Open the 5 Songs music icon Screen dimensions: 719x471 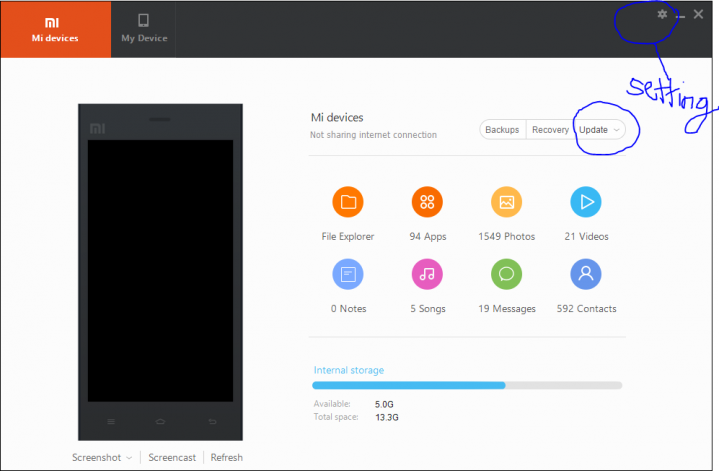427,274
